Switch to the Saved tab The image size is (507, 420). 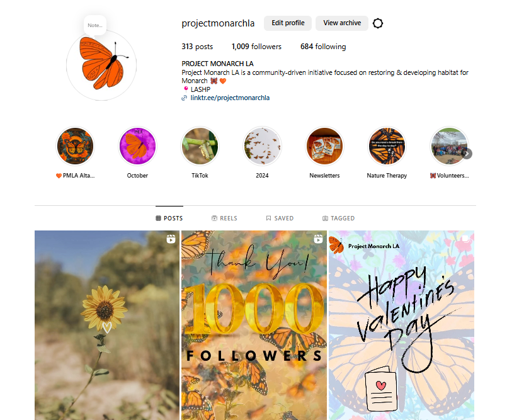(280, 219)
